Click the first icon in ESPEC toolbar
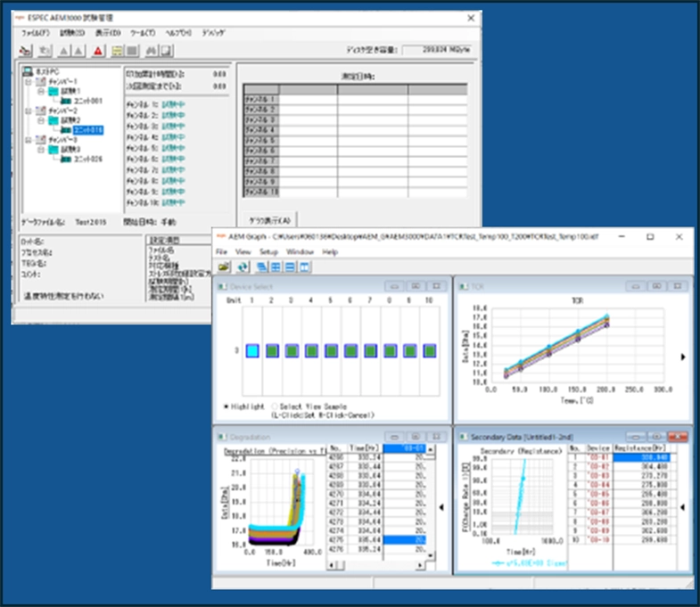 (25, 51)
